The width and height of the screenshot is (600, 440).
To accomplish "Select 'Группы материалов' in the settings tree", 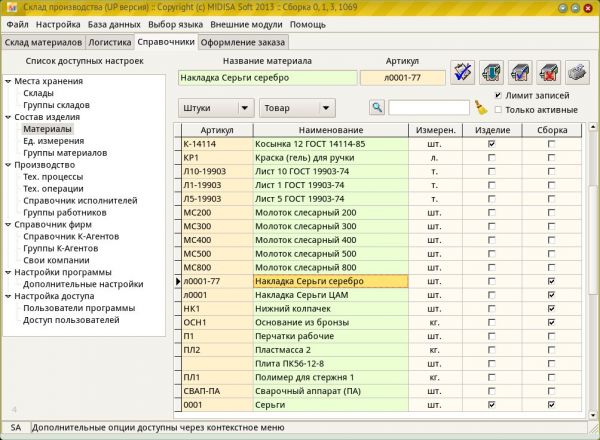I will (65, 153).
